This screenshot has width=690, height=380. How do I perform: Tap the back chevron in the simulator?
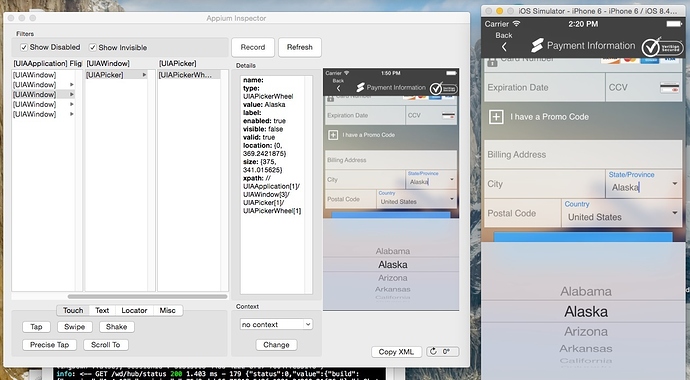(x=504, y=47)
